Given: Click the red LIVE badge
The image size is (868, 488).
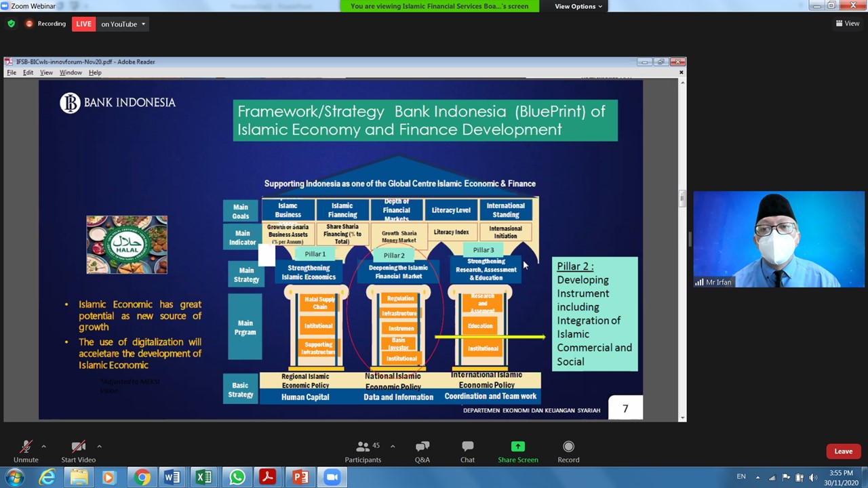Looking at the screenshot, I should tap(83, 24).
